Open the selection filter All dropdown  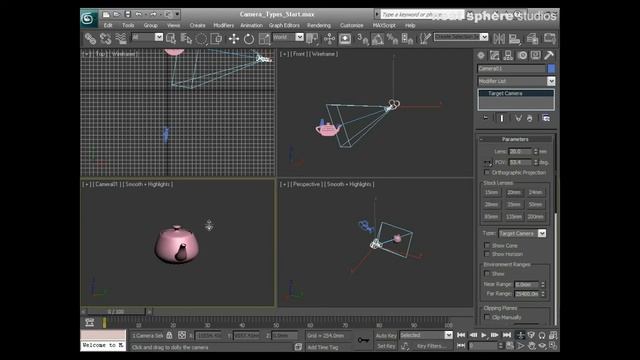(x=147, y=38)
